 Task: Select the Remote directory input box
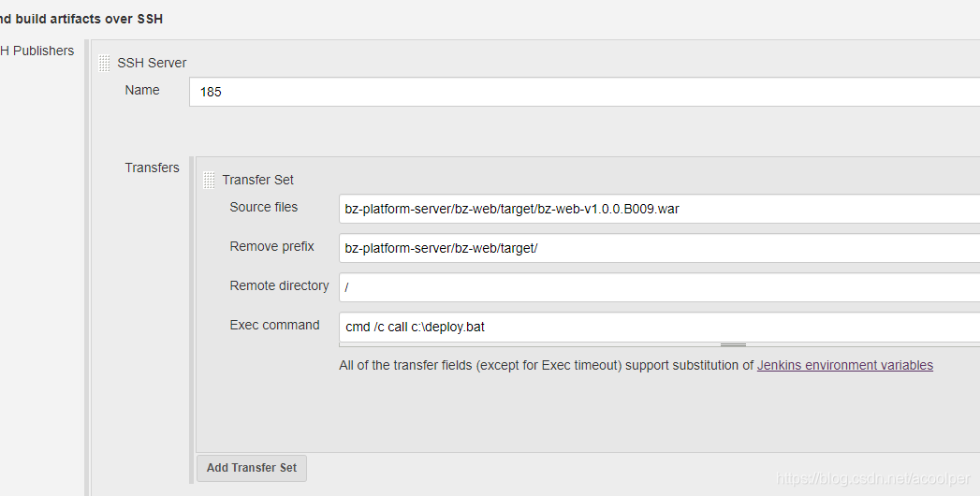coord(659,287)
